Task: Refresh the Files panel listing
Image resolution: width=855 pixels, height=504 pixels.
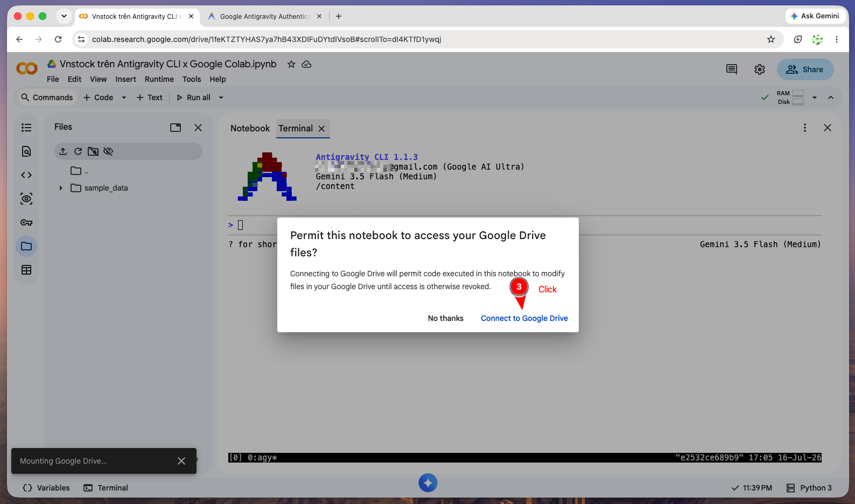Action: (78, 151)
